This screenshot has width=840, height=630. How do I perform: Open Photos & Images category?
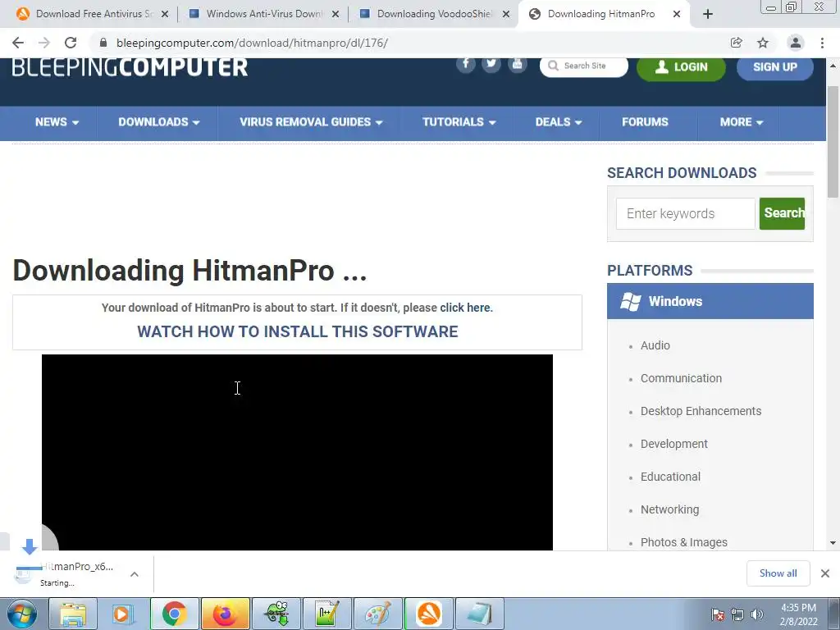click(x=683, y=542)
